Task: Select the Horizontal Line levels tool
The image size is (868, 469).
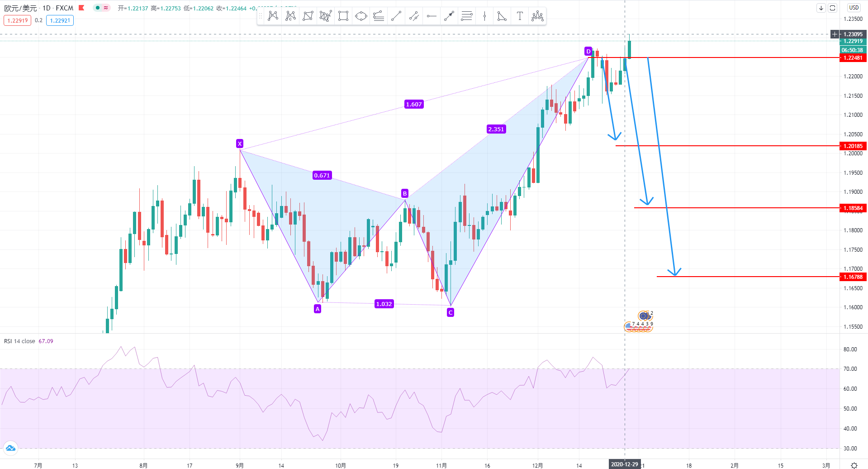Action: [x=467, y=16]
